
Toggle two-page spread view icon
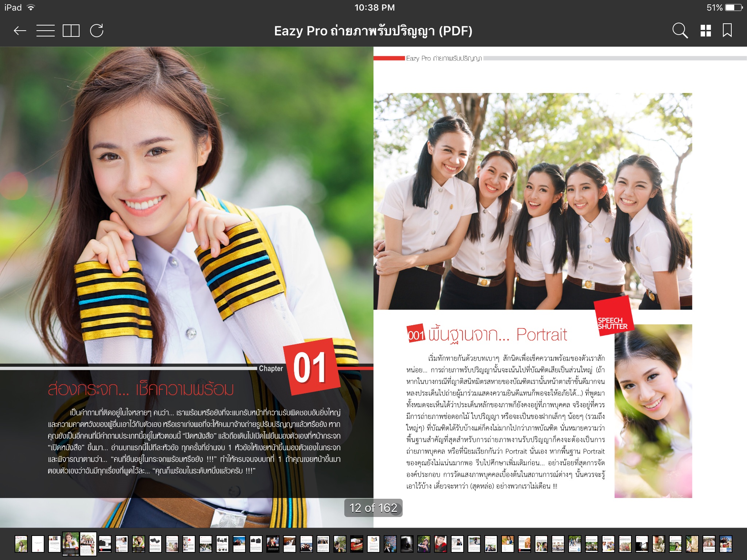click(x=71, y=31)
